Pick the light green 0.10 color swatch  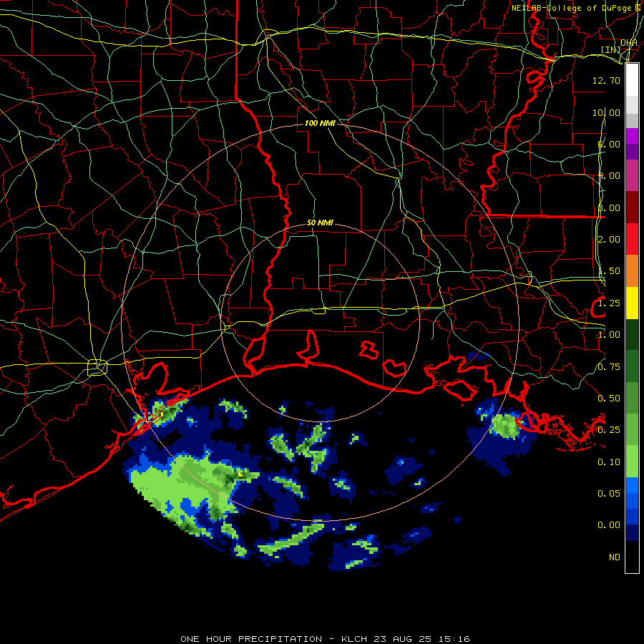pyautogui.click(x=632, y=462)
